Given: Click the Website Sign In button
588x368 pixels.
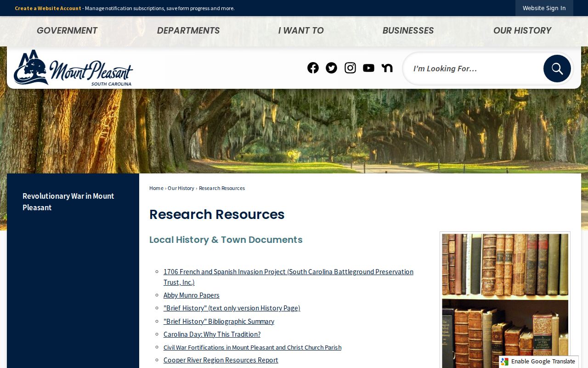Looking at the screenshot, I should point(544,8).
